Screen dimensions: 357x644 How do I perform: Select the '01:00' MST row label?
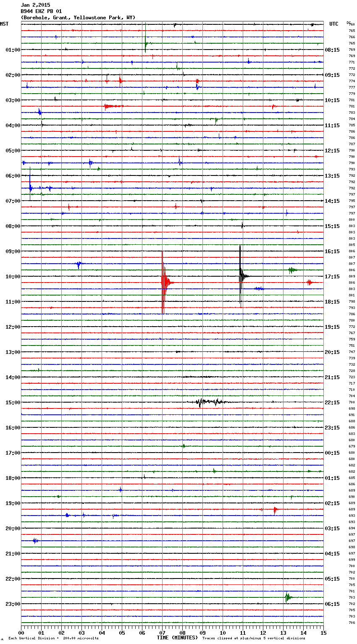[13, 50]
